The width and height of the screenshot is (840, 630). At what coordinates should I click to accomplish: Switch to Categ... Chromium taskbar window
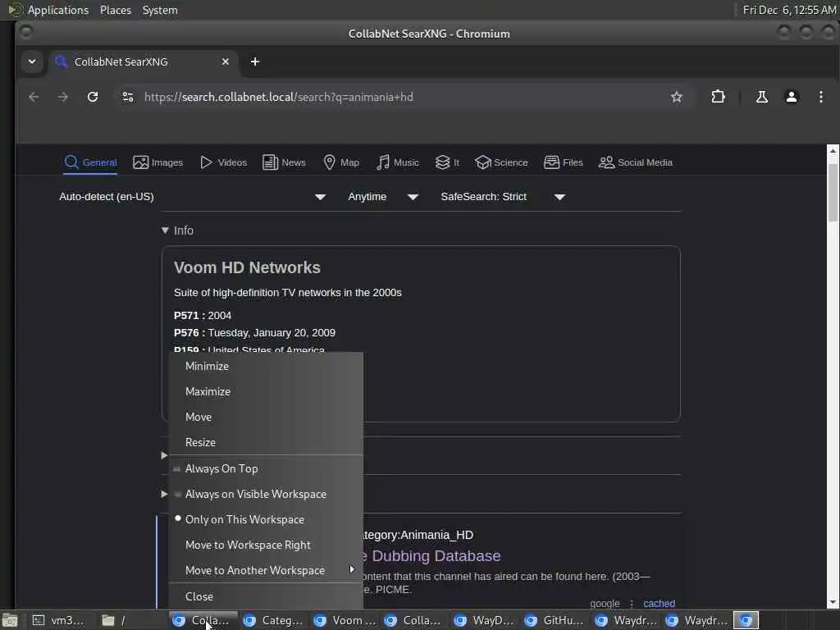273,620
